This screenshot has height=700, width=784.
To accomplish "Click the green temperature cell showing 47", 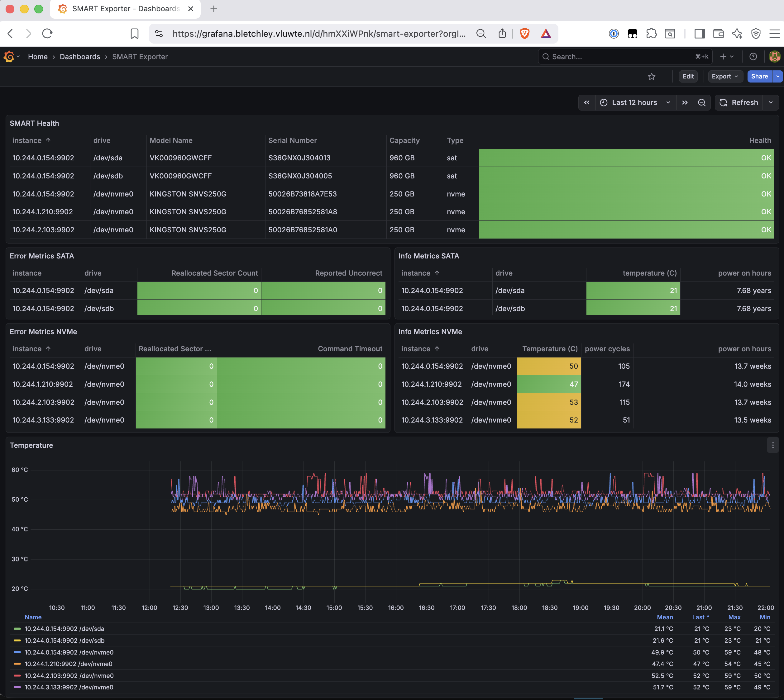I will 549,384.
